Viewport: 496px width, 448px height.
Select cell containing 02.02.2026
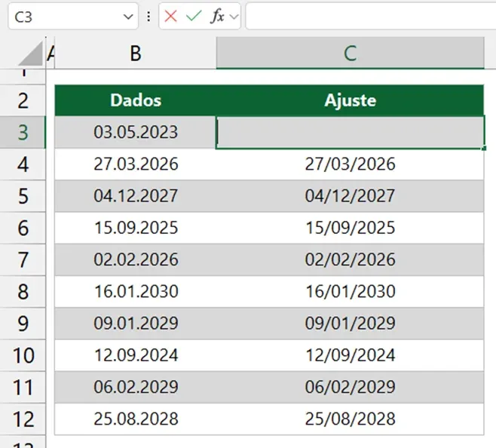coord(136,259)
